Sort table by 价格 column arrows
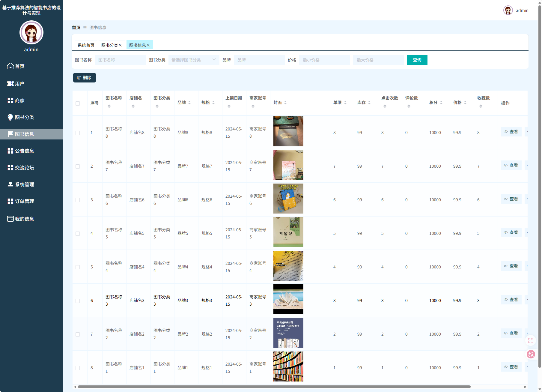This screenshot has height=392, width=542. (x=465, y=103)
